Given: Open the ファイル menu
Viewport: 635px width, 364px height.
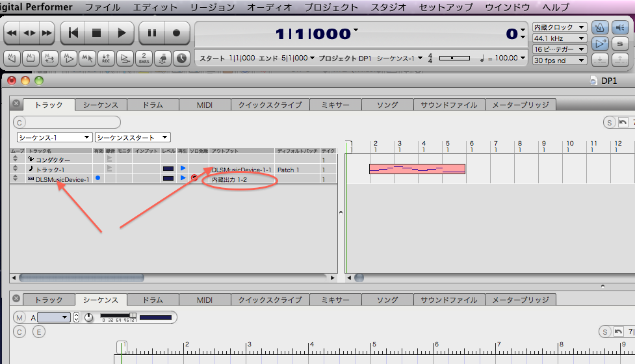Looking at the screenshot, I should tap(103, 7).
